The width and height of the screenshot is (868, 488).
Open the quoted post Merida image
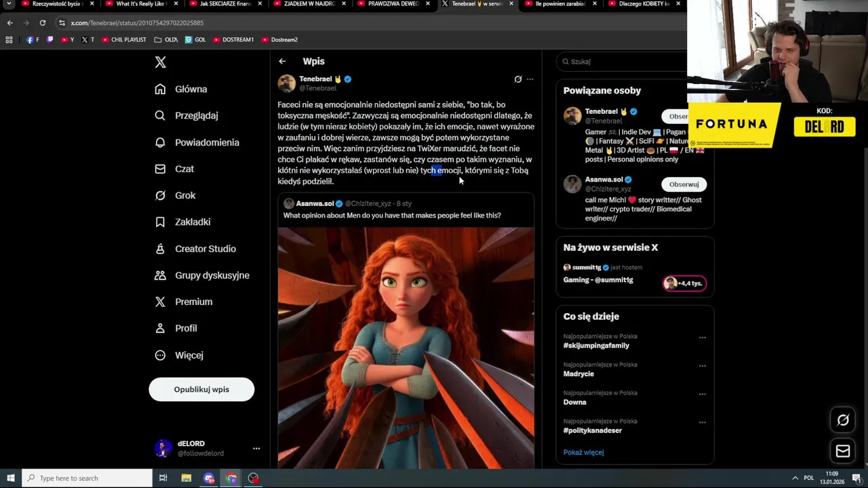point(406,347)
